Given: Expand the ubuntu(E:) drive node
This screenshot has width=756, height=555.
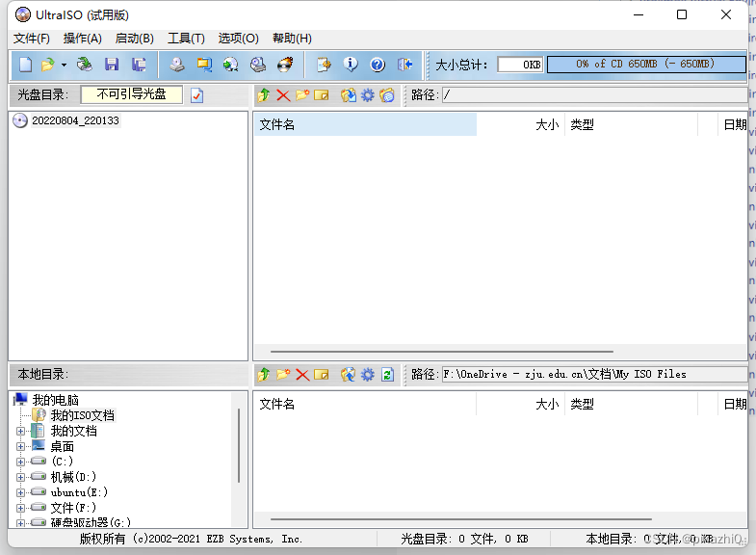Looking at the screenshot, I should click(20, 492).
